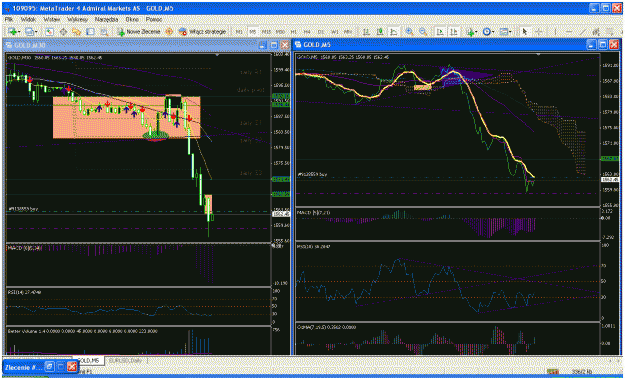Select the horizontal line drawing tool

pos(569,32)
